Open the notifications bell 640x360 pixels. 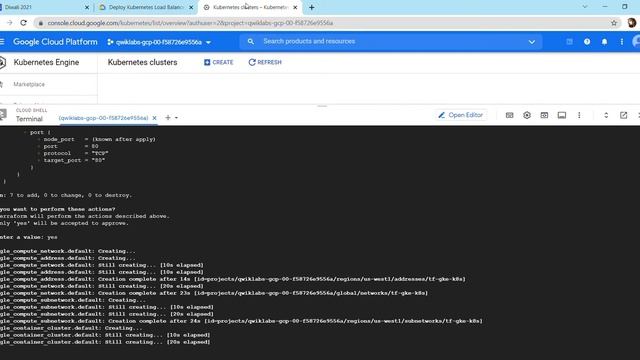(x=604, y=42)
